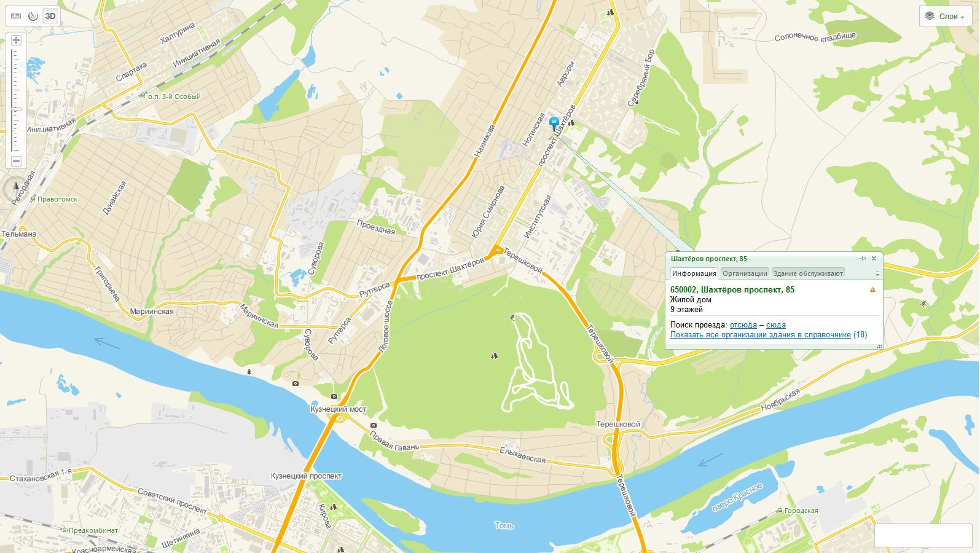
Task: Click the orange warning triangle icon
Action: click(872, 289)
